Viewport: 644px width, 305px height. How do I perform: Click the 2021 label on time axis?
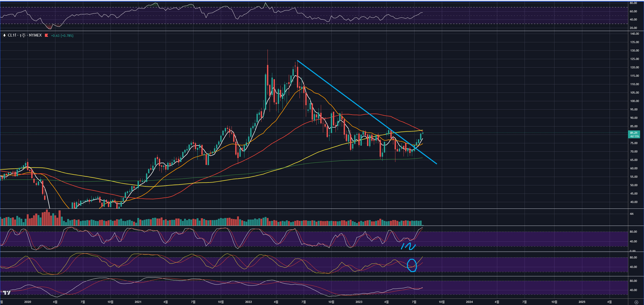(138, 302)
